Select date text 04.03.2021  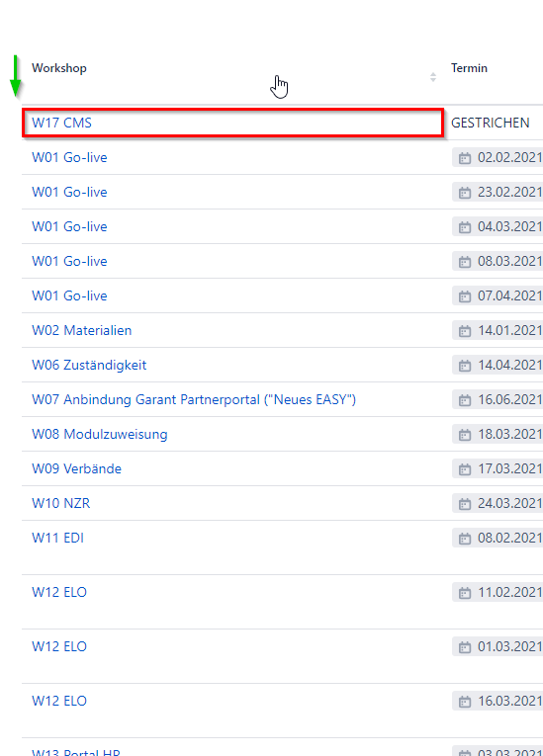(x=510, y=226)
